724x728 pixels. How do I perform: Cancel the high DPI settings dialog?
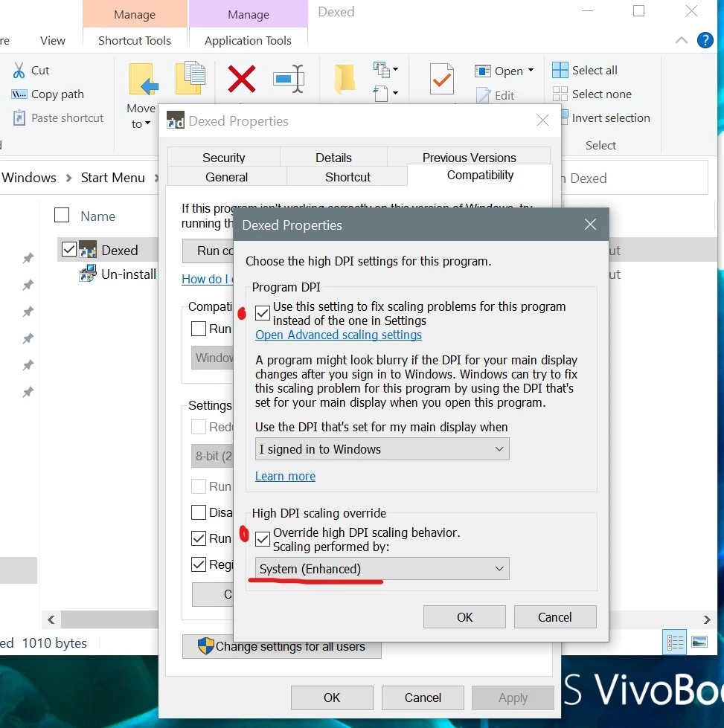tap(555, 617)
